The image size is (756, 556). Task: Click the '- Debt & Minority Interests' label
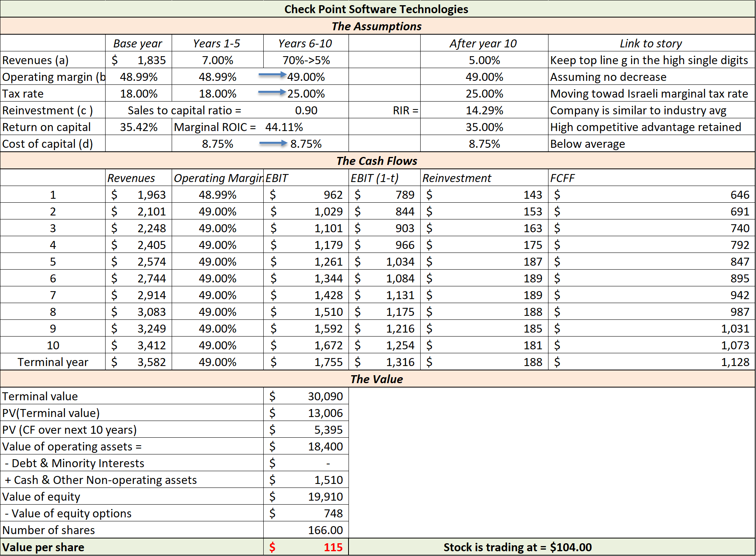click(74, 463)
